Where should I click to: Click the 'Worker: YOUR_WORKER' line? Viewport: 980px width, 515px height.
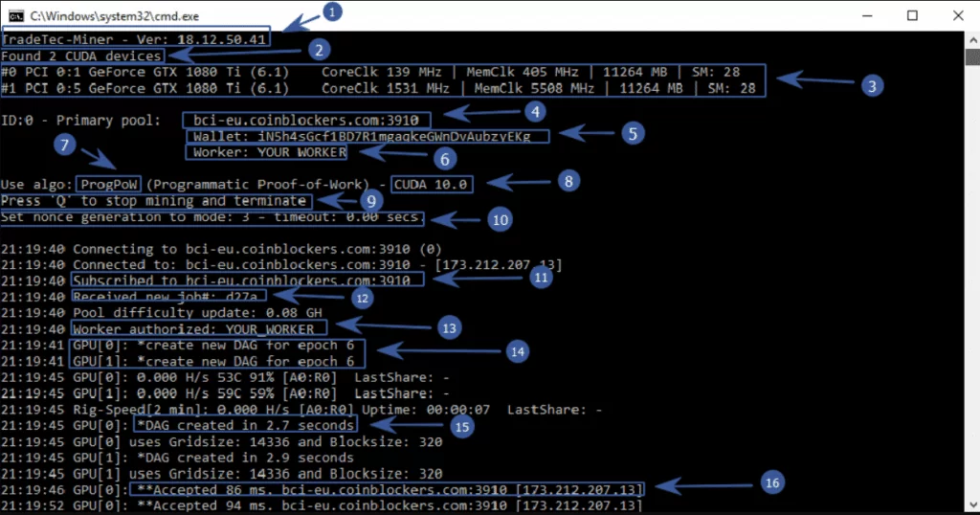point(269,152)
